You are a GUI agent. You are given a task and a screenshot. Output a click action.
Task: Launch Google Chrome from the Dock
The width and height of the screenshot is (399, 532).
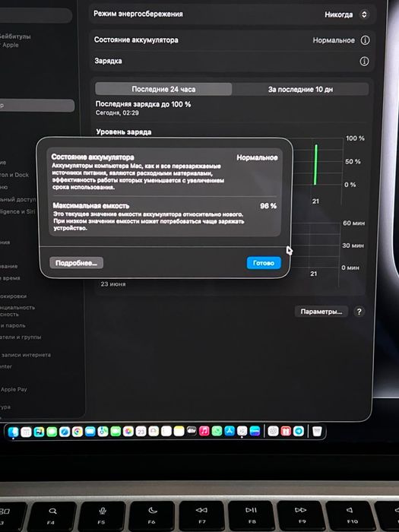pyautogui.click(x=78, y=432)
